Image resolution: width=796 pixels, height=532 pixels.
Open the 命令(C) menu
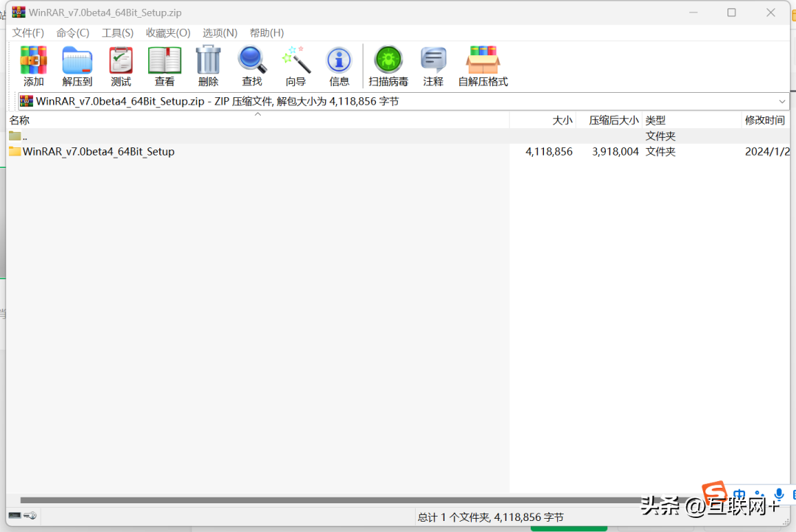tap(72, 33)
